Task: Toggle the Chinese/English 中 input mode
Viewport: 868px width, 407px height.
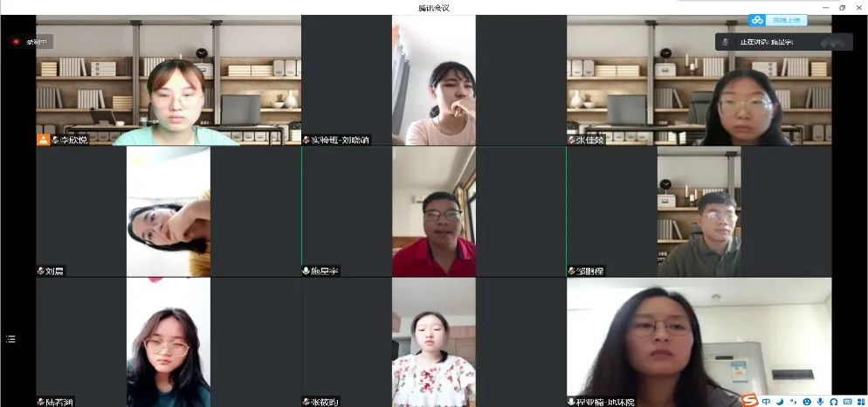Action: coord(766,401)
